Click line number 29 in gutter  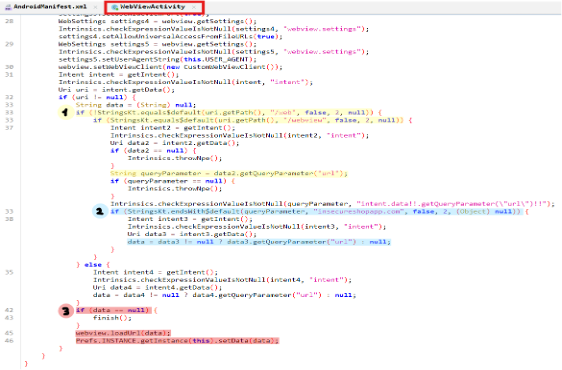[9, 44]
